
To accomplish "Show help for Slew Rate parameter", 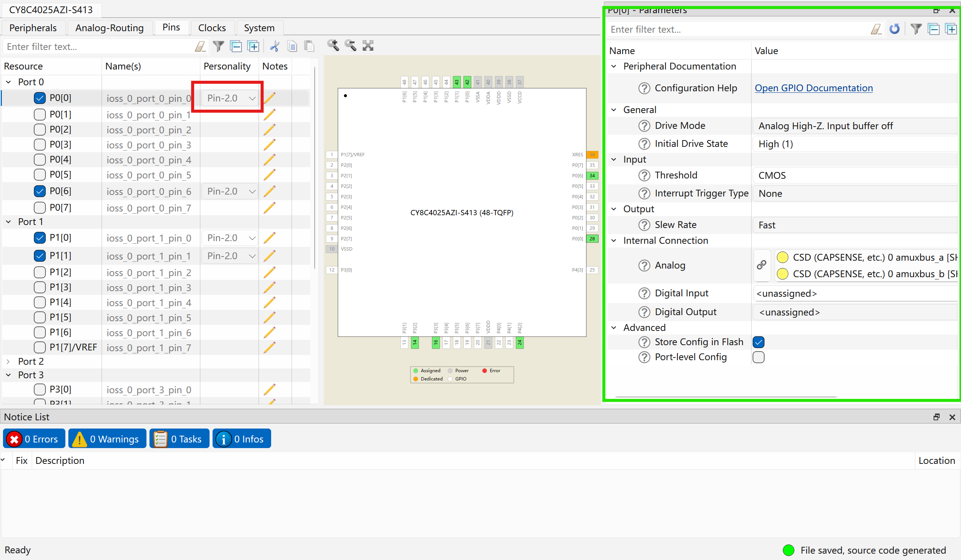I will click(644, 225).
